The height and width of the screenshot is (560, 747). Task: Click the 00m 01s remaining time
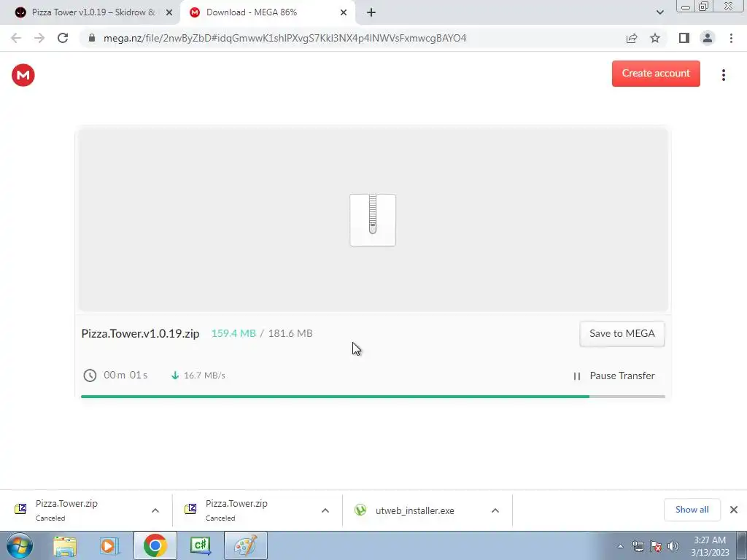pyautogui.click(x=125, y=376)
